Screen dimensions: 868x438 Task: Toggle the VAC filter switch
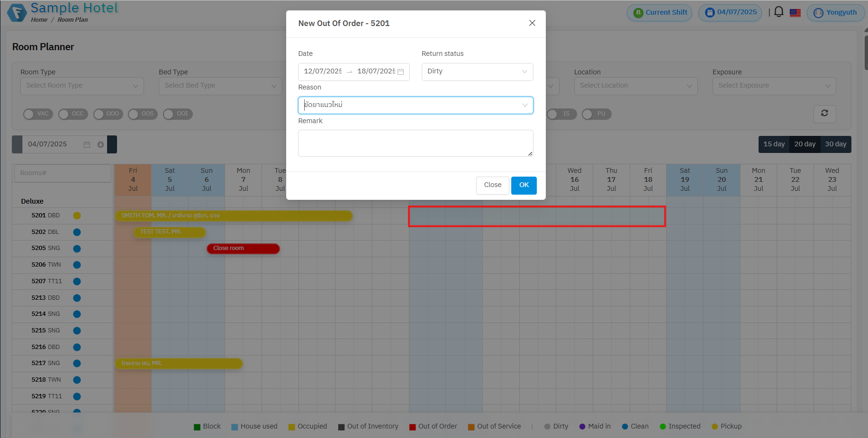[36, 114]
